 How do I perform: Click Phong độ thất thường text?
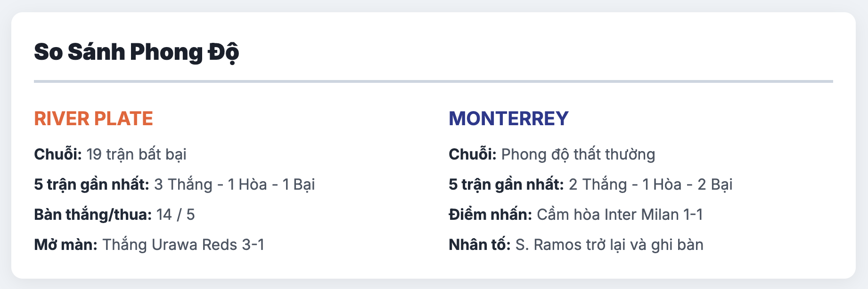[578, 154]
